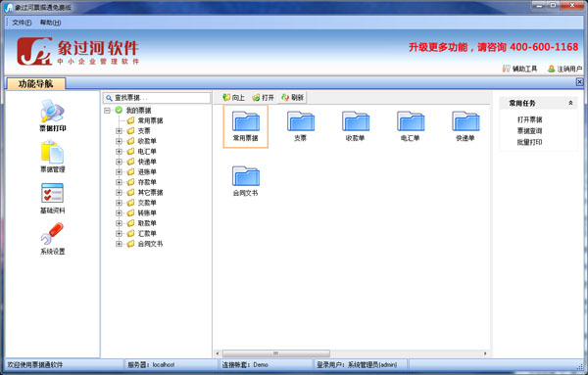Click the 打开 (open) toolbar button
Viewport: 588px width, 375px height.
click(263, 97)
